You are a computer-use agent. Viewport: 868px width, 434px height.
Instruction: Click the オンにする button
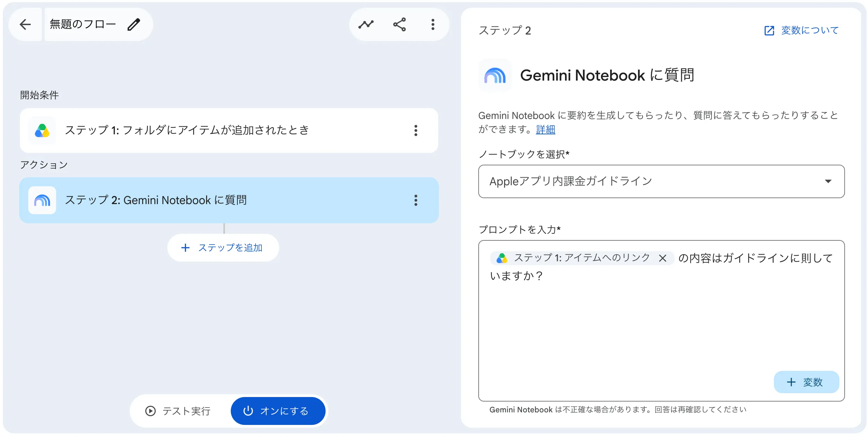[x=278, y=411]
